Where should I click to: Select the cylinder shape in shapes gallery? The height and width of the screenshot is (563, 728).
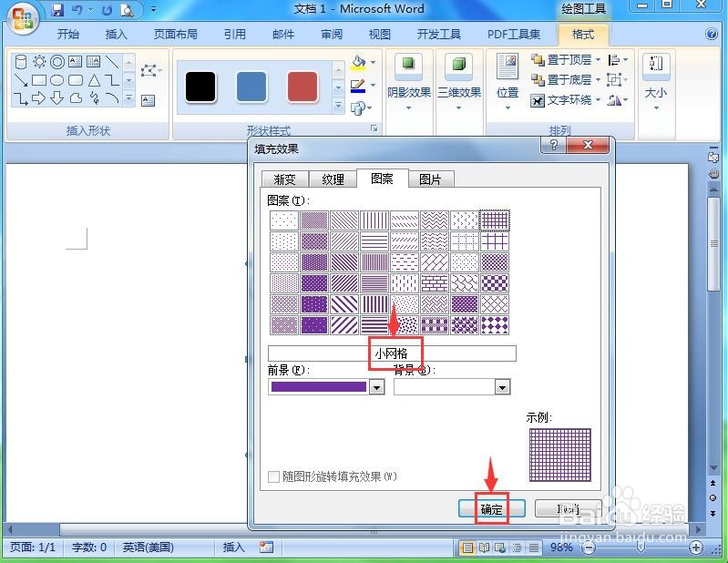click(21, 62)
